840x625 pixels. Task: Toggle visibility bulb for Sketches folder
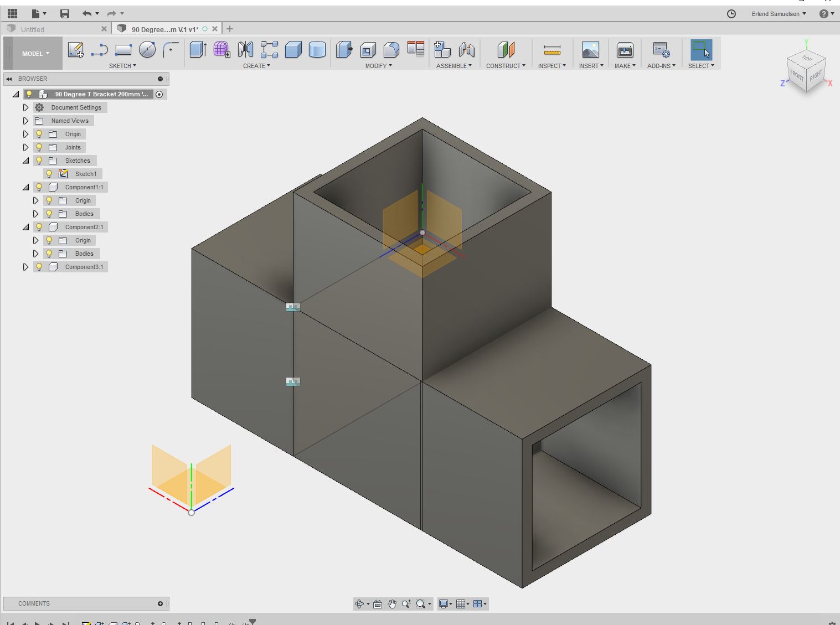(39, 161)
